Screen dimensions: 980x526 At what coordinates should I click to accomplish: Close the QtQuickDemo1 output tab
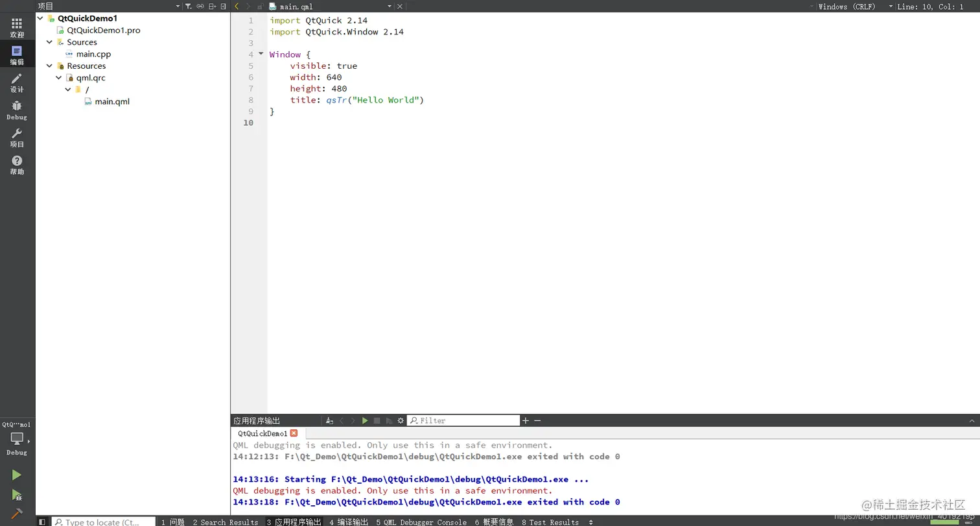tap(294, 433)
